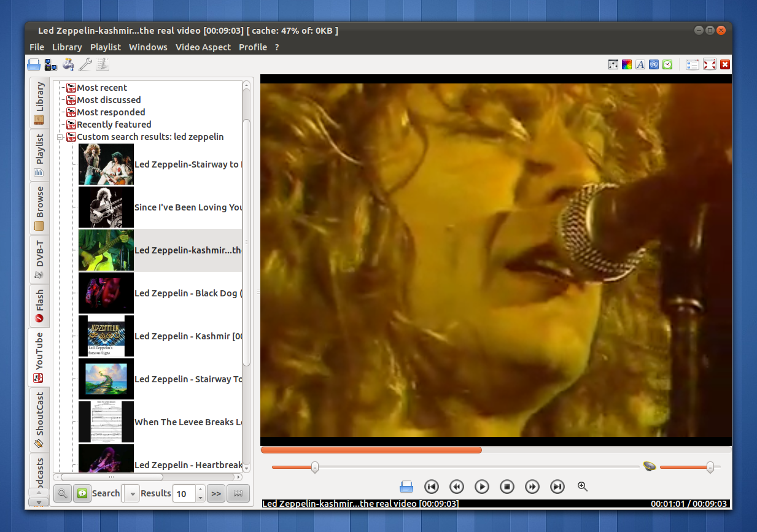Select the YouTube side tab
Screen dimensions: 757x532
point(39,358)
